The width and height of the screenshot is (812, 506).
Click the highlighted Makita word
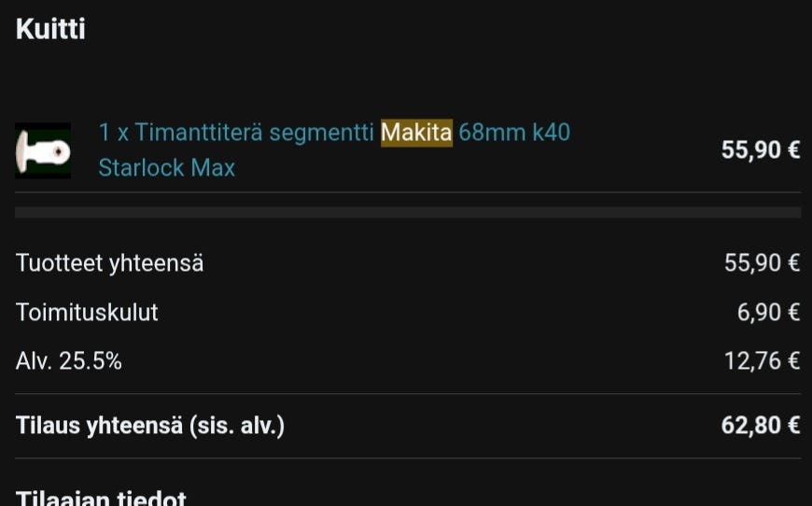(416, 133)
